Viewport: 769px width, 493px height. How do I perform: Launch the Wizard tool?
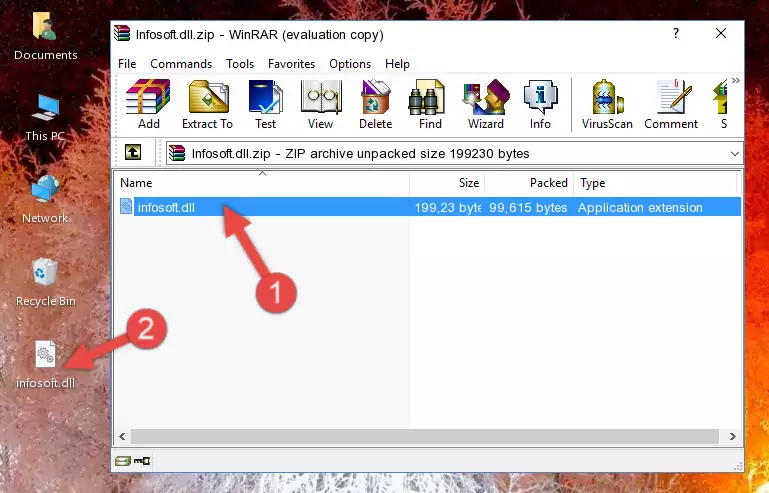point(486,104)
